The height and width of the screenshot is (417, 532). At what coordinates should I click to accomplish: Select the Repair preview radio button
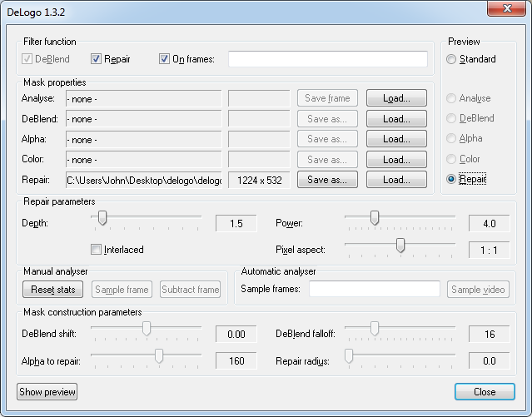coord(452,179)
